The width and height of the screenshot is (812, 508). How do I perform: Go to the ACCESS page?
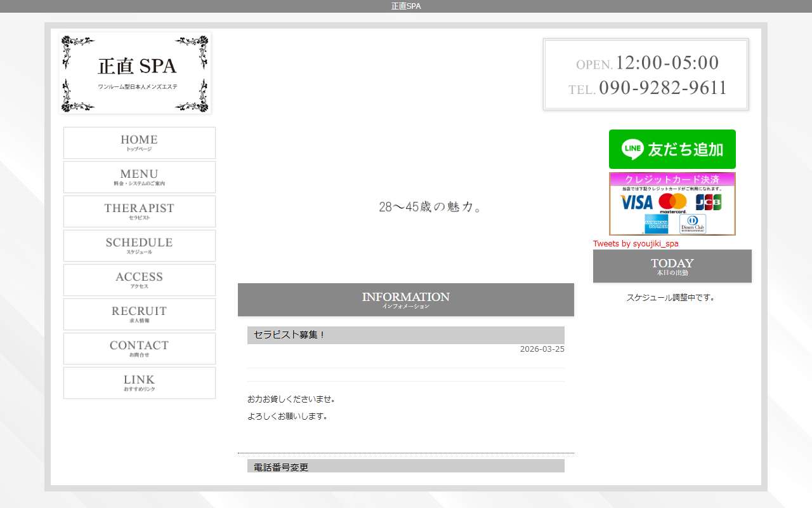point(139,279)
